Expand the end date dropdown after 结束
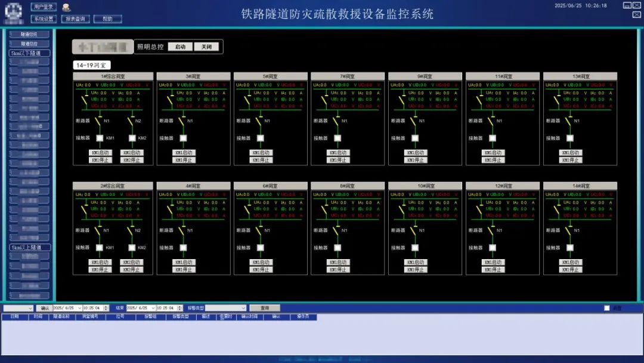This screenshot has height=363, width=644. (153, 308)
